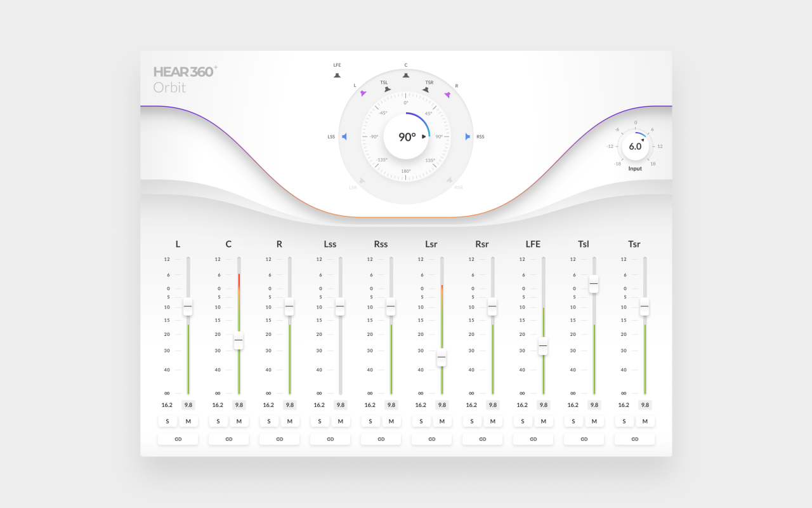The height and width of the screenshot is (508, 812).
Task: Click the purple R speaker icon
Action: (x=447, y=95)
